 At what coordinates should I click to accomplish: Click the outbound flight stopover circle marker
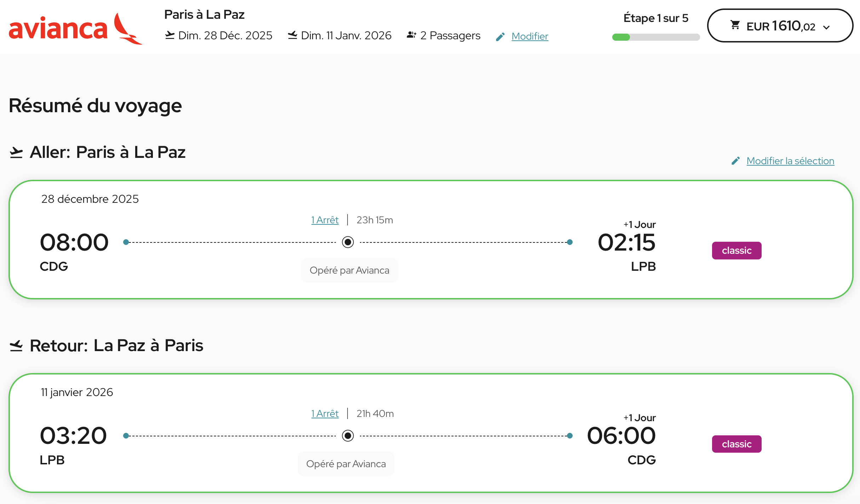pyautogui.click(x=348, y=242)
